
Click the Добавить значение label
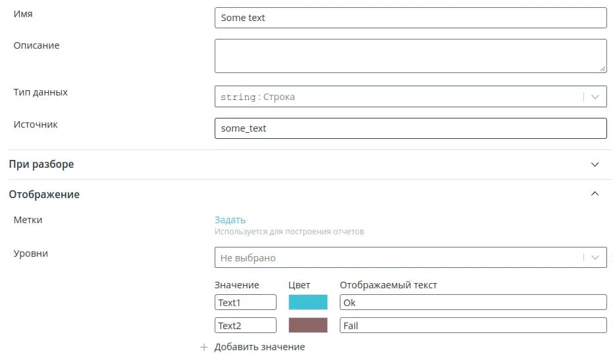pyautogui.click(x=259, y=347)
